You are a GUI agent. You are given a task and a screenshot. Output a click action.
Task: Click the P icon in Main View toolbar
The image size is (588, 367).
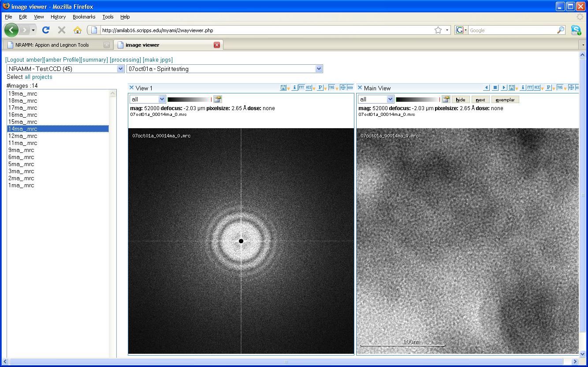coord(548,88)
